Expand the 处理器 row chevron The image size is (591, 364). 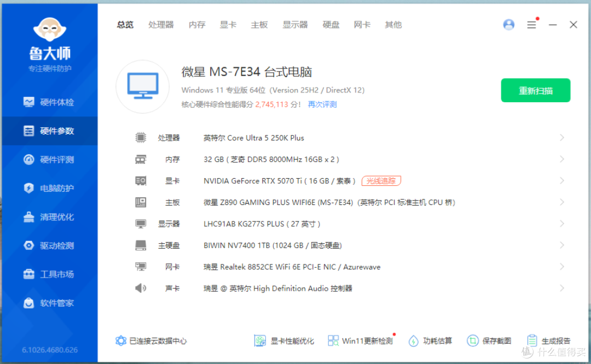click(561, 138)
